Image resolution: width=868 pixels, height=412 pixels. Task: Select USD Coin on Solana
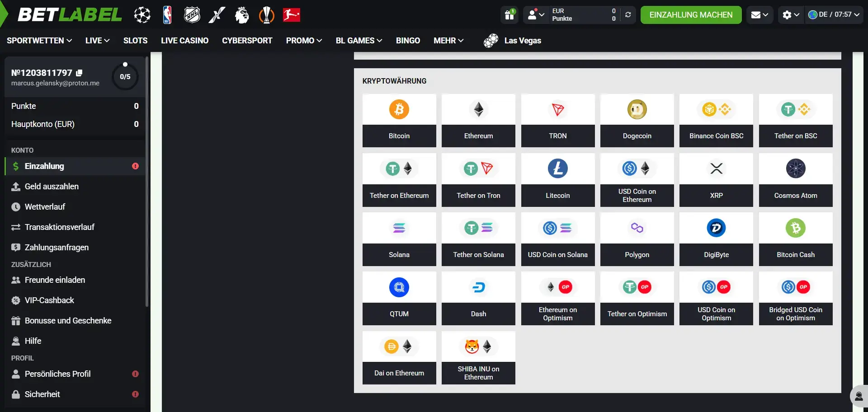(558, 239)
